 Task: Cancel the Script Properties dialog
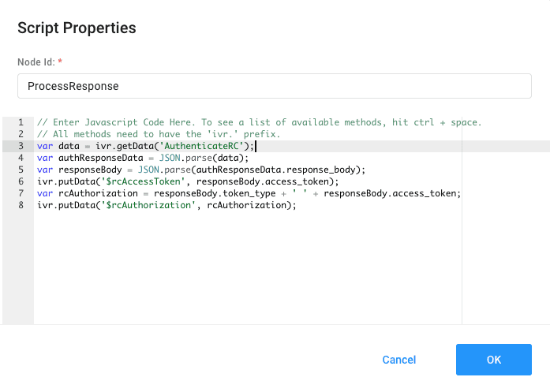click(398, 360)
